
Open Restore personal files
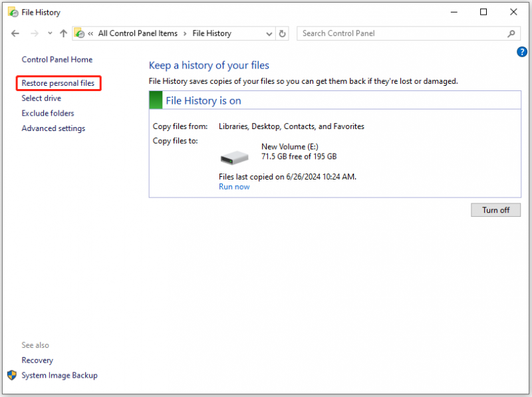[x=58, y=83]
